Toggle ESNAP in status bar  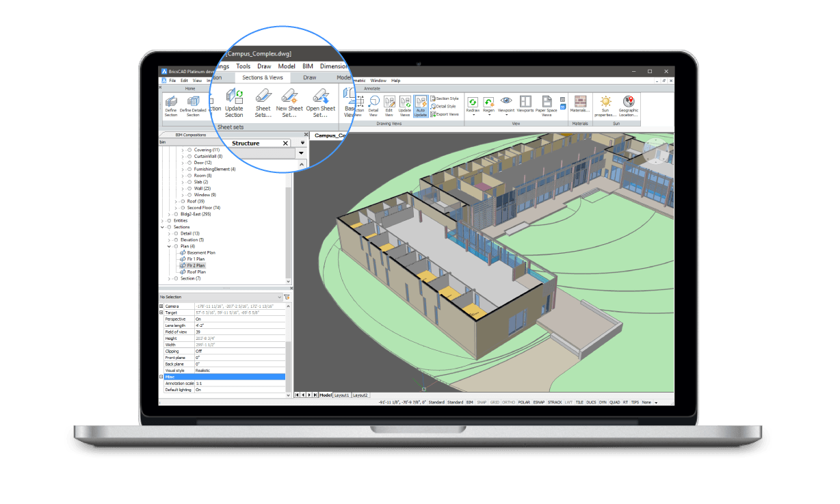pyautogui.click(x=539, y=402)
